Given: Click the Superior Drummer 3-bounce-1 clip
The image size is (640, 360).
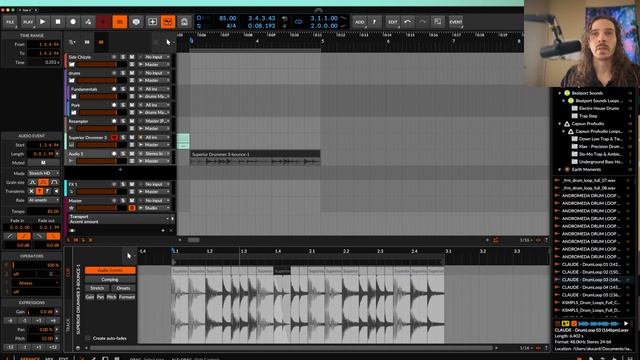Looking at the screenshot, I should coord(255,158).
